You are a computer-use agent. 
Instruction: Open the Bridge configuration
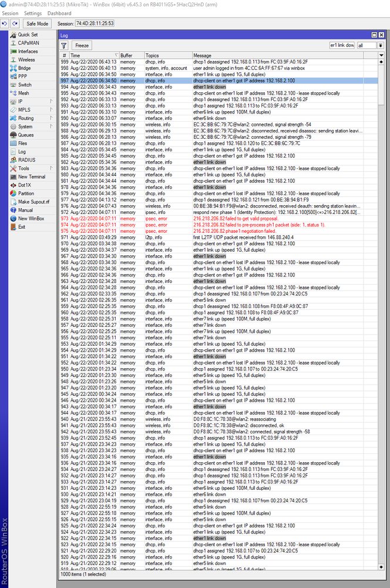24,68
